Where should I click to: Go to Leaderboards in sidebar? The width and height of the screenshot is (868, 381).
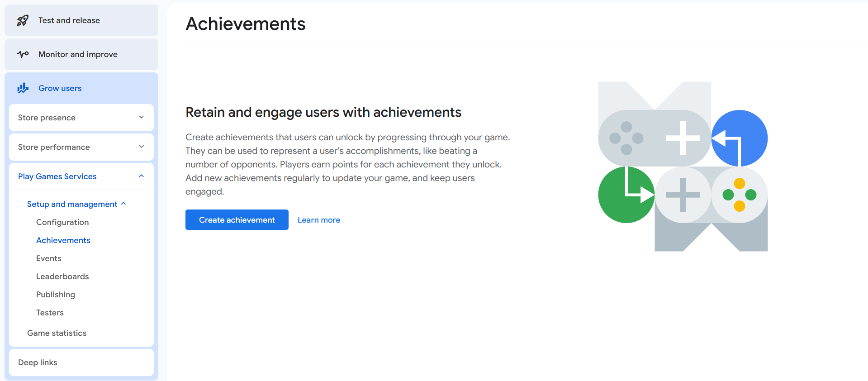coord(62,276)
